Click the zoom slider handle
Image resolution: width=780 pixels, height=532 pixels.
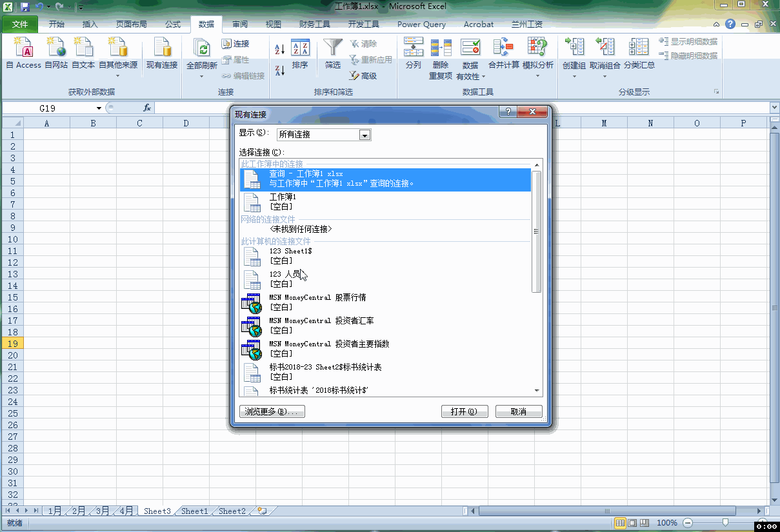pyautogui.click(x=726, y=522)
